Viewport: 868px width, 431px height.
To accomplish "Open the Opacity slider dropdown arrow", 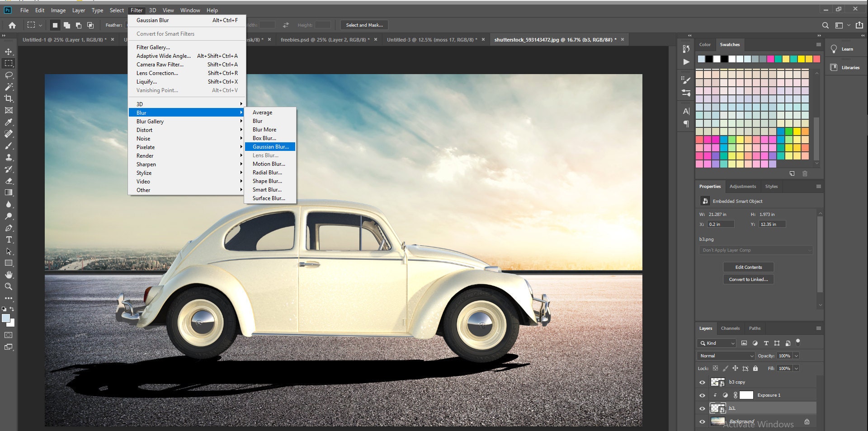I will [x=797, y=356].
